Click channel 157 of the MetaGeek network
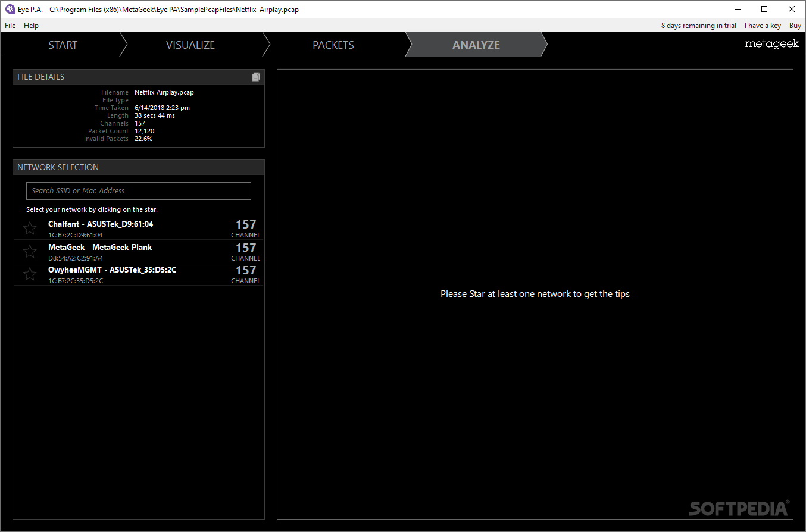 246,248
